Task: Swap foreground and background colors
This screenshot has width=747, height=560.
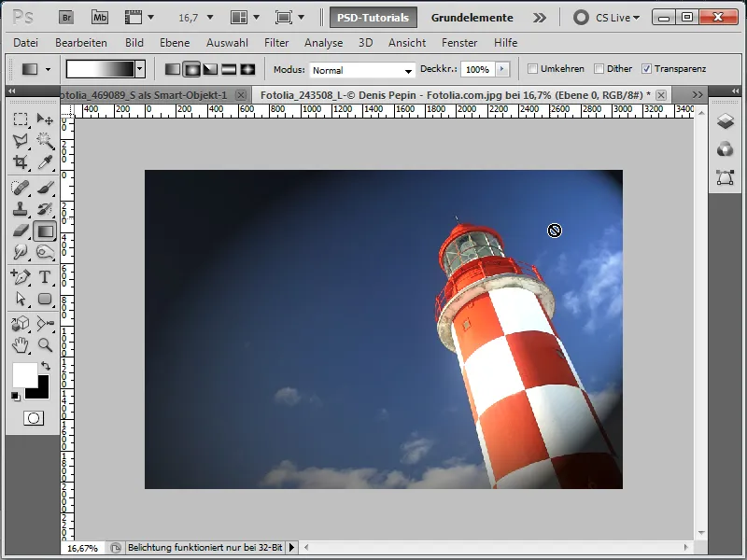Action: tap(45, 366)
